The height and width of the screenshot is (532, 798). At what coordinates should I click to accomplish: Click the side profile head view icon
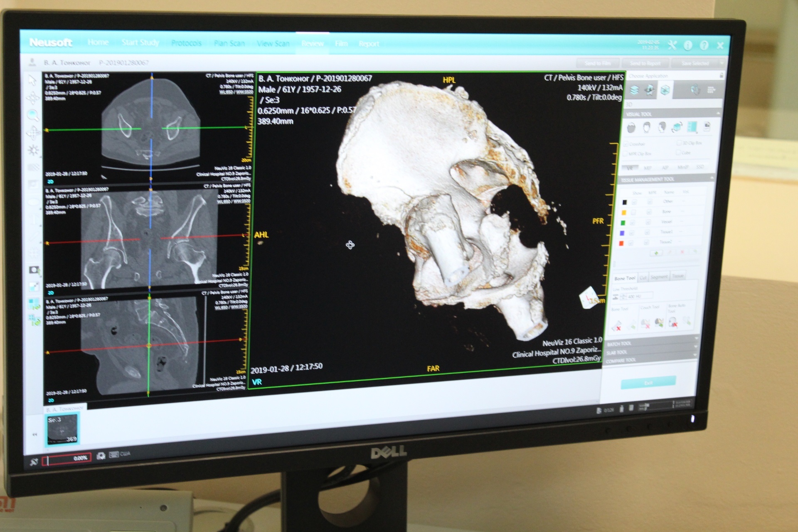click(662, 127)
